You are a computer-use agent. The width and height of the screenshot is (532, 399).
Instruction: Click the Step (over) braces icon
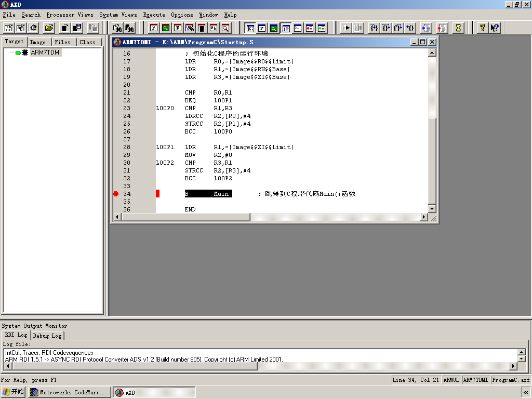386,28
